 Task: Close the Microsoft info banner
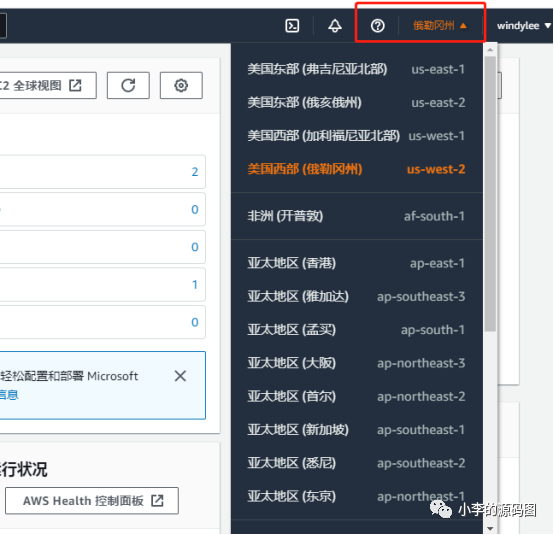click(x=180, y=376)
